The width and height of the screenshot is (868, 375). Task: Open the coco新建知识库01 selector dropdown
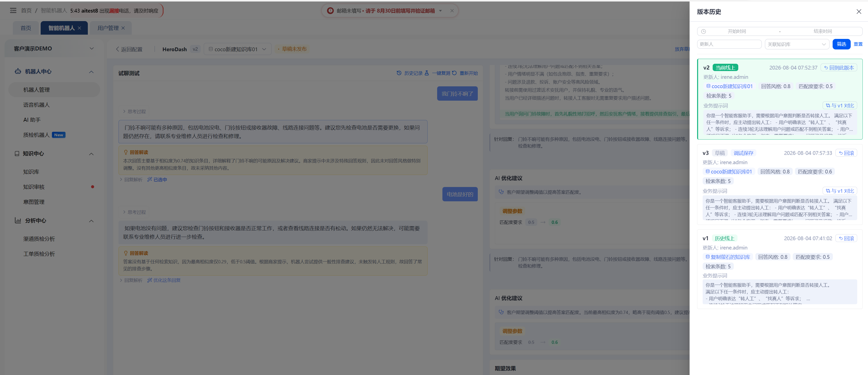tap(237, 49)
